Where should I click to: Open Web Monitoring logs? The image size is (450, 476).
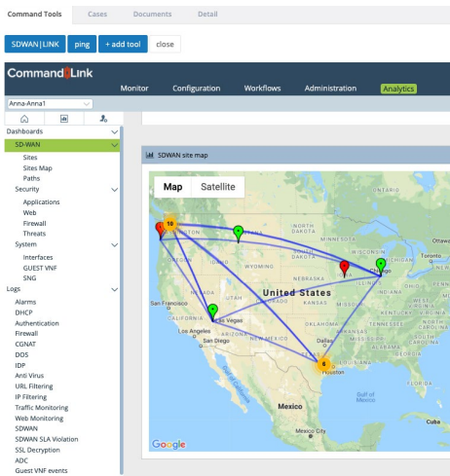pos(39,419)
